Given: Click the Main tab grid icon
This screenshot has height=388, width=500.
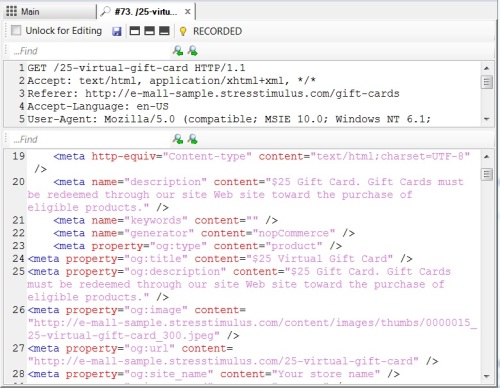Looking at the screenshot, I should [11, 12].
